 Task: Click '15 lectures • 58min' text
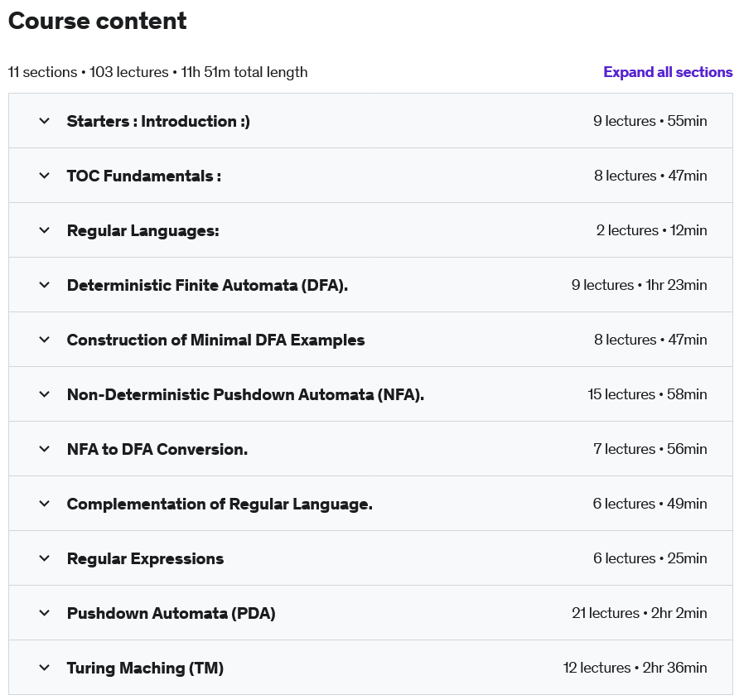[x=647, y=394]
